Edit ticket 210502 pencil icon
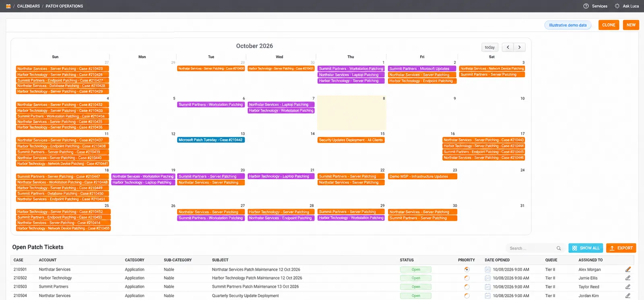The image size is (644, 300). pyautogui.click(x=628, y=278)
